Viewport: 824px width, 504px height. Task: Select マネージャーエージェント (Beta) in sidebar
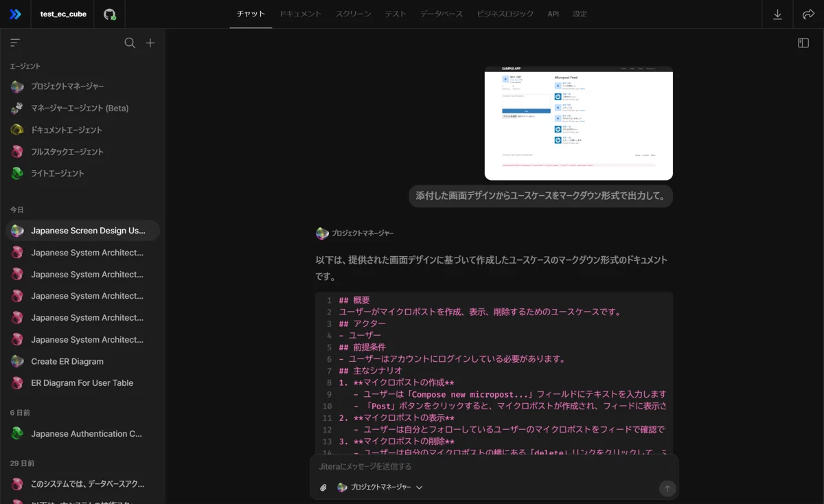pyautogui.click(x=82, y=108)
